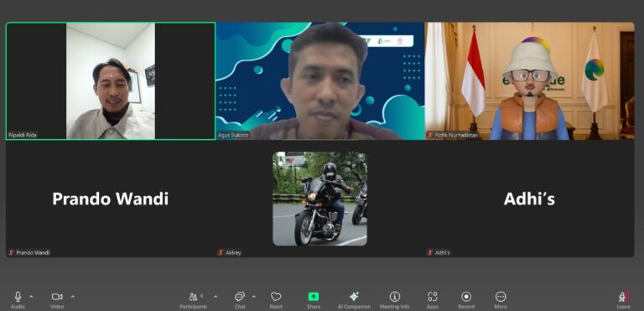Click the green Share screen button

314,299
